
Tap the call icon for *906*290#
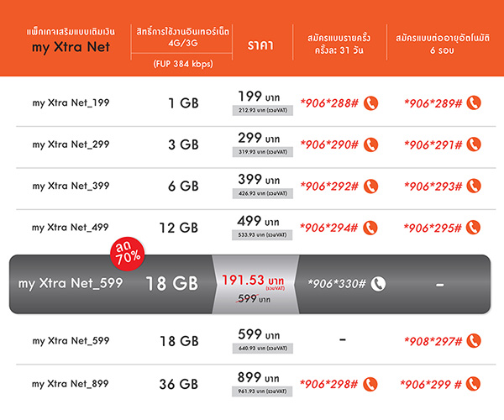(371, 144)
